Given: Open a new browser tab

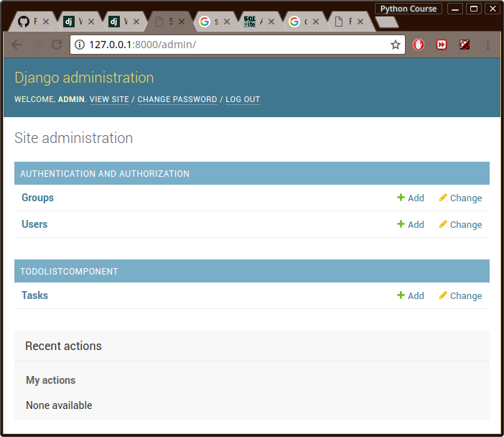Looking at the screenshot, I should point(387,22).
